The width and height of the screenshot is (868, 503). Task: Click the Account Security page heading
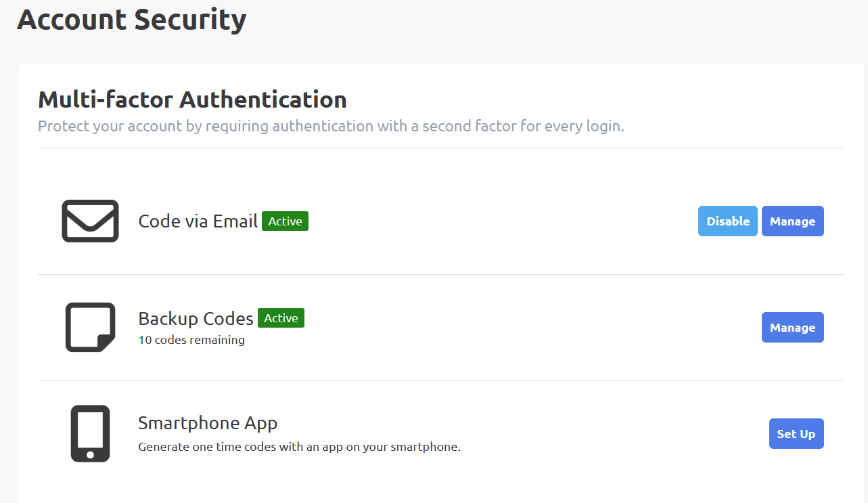coord(131,19)
